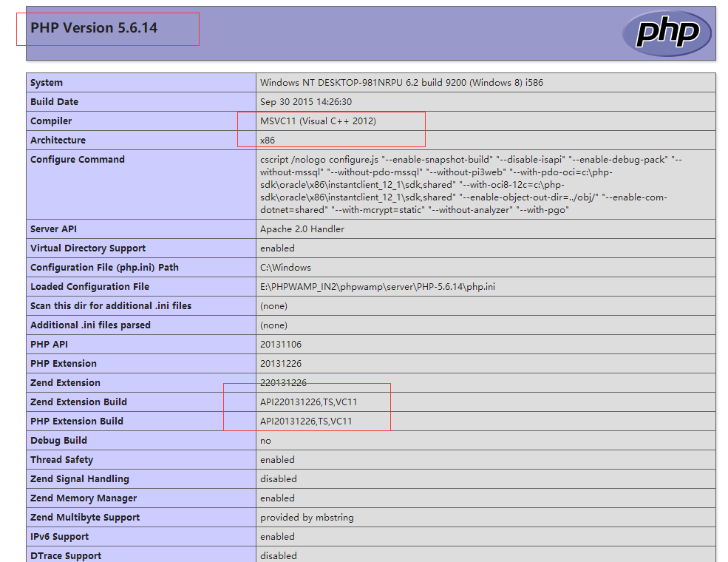Click the Architecture label
The width and height of the screenshot is (728, 562).
pyautogui.click(x=58, y=140)
